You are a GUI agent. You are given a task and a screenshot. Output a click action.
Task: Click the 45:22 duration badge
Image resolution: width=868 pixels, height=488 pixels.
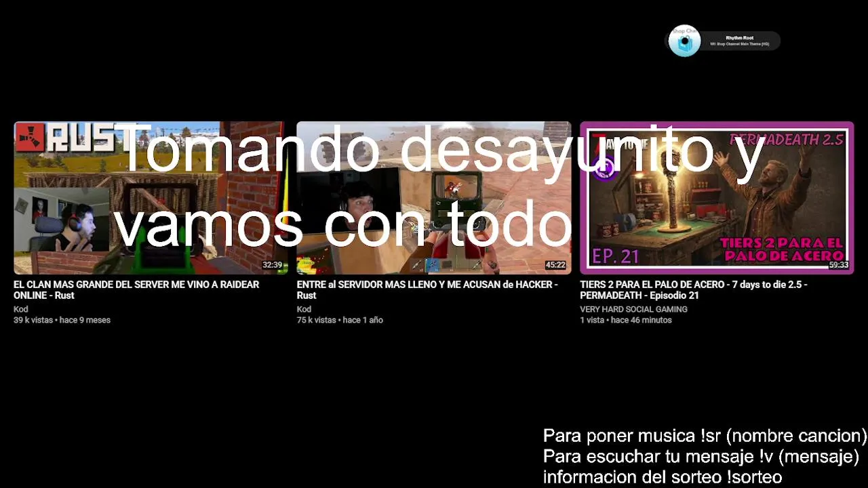(x=555, y=265)
